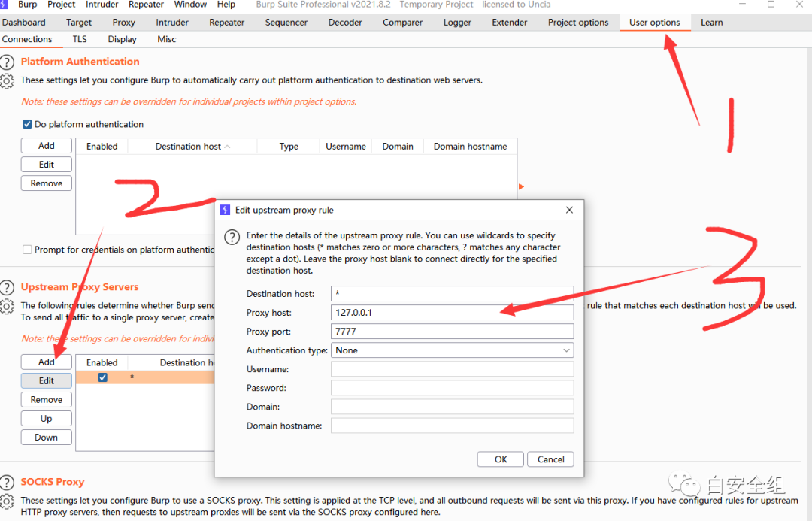This screenshot has width=812, height=521.
Task: Click Username column header in authentication table
Action: [x=345, y=147]
